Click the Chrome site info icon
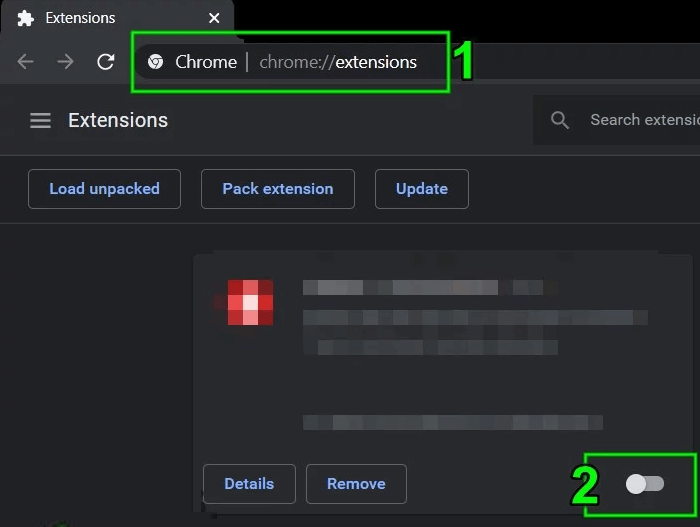Image resolution: width=700 pixels, height=527 pixels. (x=155, y=62)
